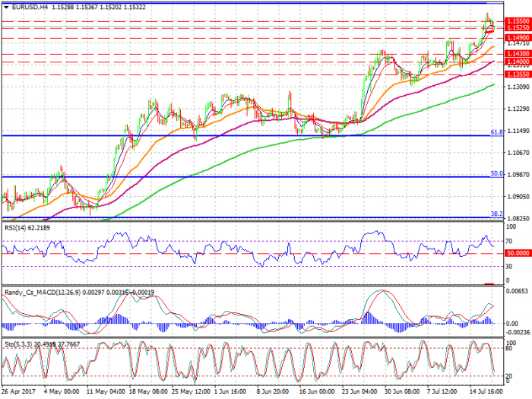
Task: Click the 1.09870 value on price axis
Action: point(518,175)
